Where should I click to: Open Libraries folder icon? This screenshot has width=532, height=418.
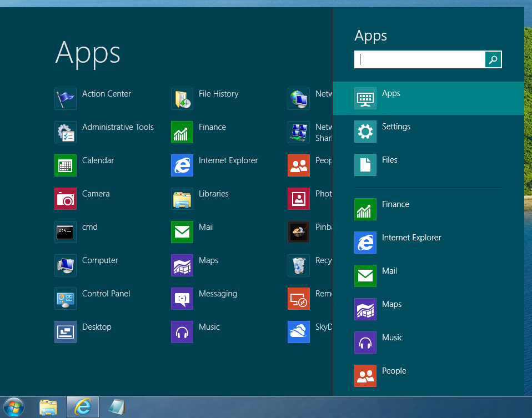click(182, 199)
